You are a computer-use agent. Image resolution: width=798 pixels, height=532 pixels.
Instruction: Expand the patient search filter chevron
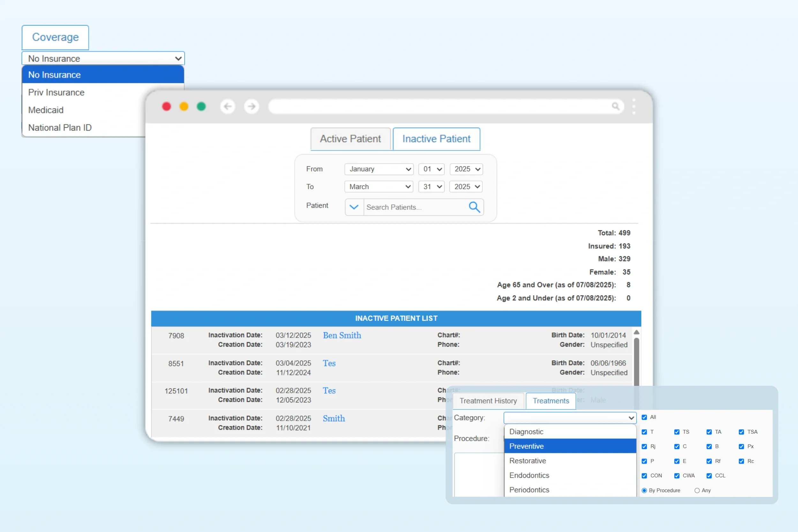tap(354, 207)
